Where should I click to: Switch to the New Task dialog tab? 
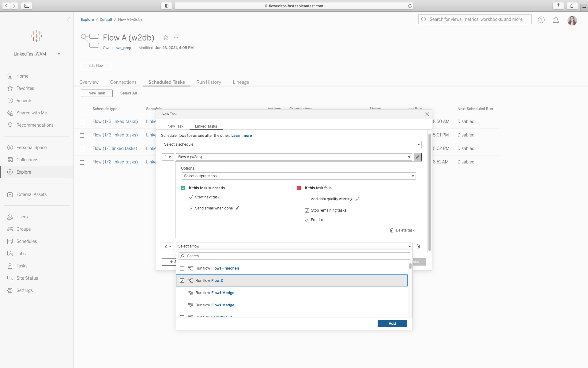point(175,126)
